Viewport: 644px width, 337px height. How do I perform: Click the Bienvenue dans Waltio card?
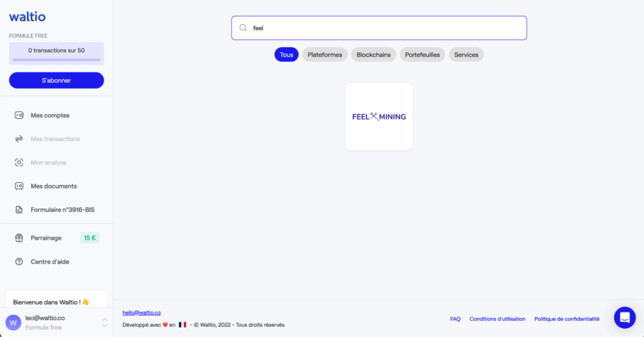(x=56, y=300)
